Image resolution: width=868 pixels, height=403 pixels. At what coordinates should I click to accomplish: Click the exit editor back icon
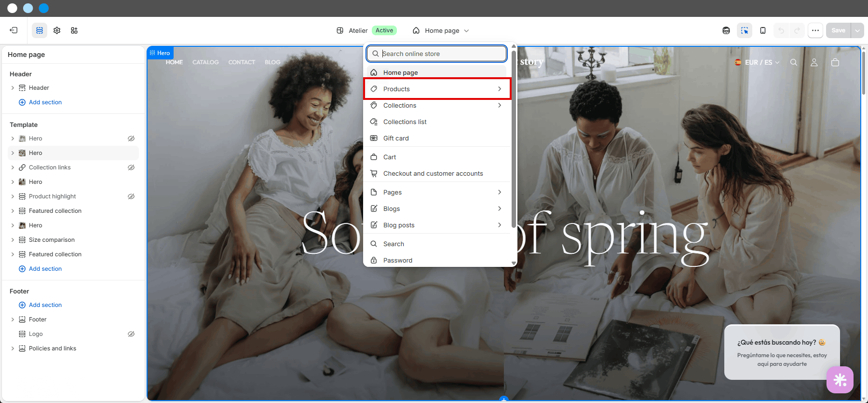[x=14, y=30]
